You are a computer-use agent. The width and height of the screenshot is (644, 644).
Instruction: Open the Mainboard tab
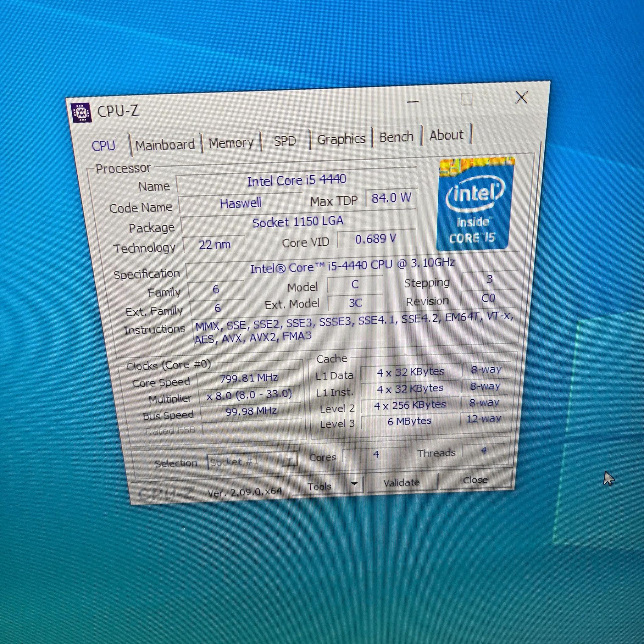(x=165, y=145)
